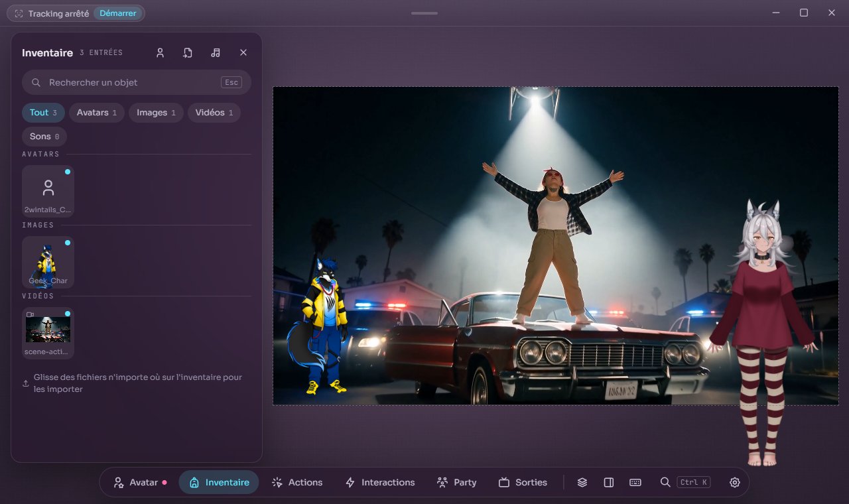849x504 pixels.
Task: Filter inventory by Images
Action: point(156,113)
